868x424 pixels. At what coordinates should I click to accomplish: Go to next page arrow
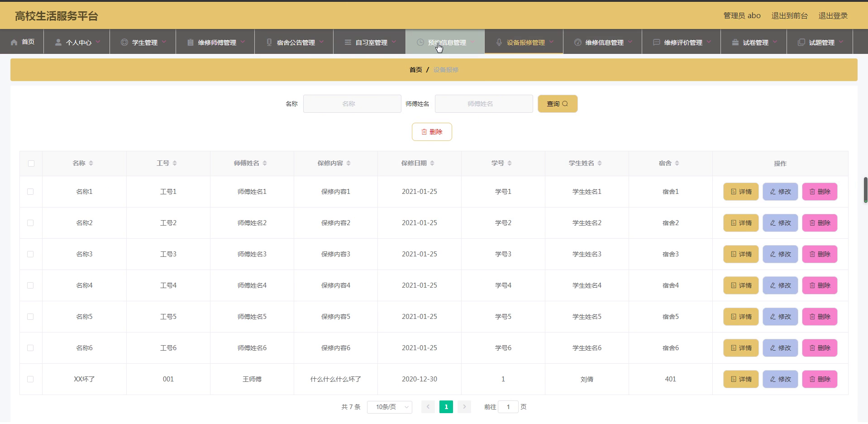coord(464,407)
